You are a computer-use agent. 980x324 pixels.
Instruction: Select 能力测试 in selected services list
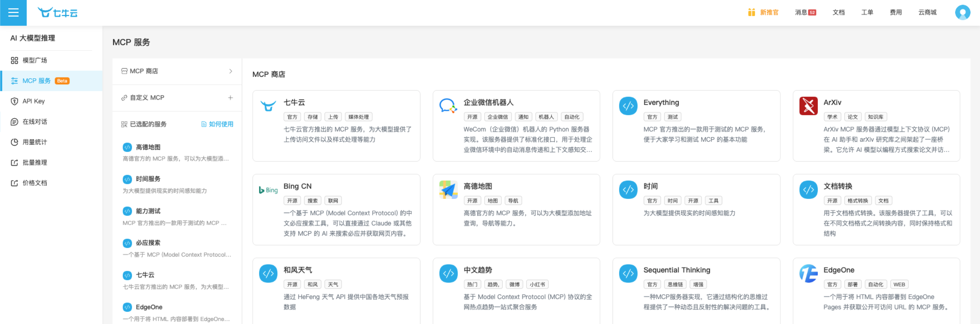[x=177, y=216]
